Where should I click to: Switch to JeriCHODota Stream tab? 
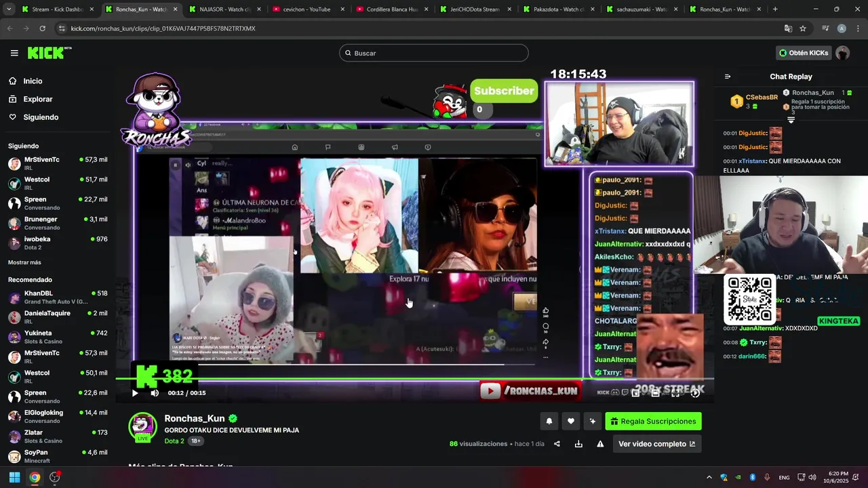(x=475, y=9)
